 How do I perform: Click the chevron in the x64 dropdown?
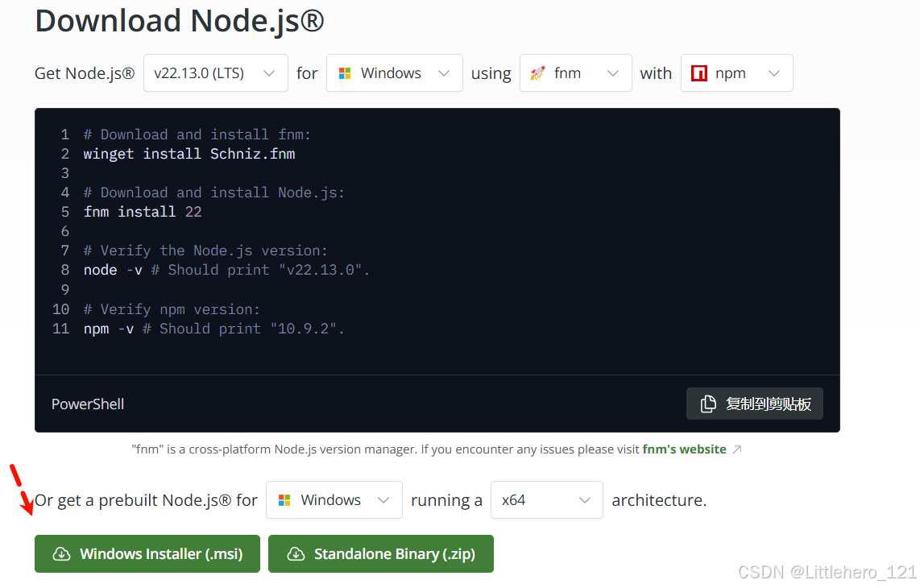584,500
